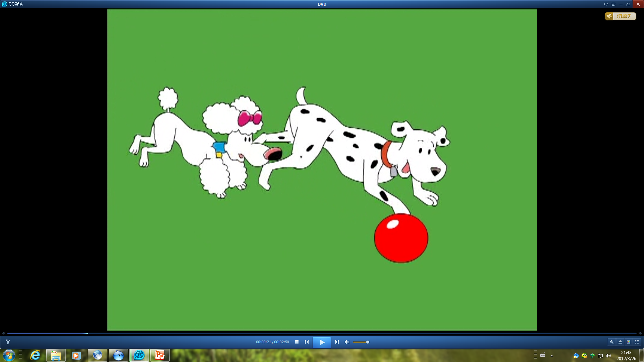Adjust the player volume slider
This screenshot has height=362, width=644.
point(361,342)
